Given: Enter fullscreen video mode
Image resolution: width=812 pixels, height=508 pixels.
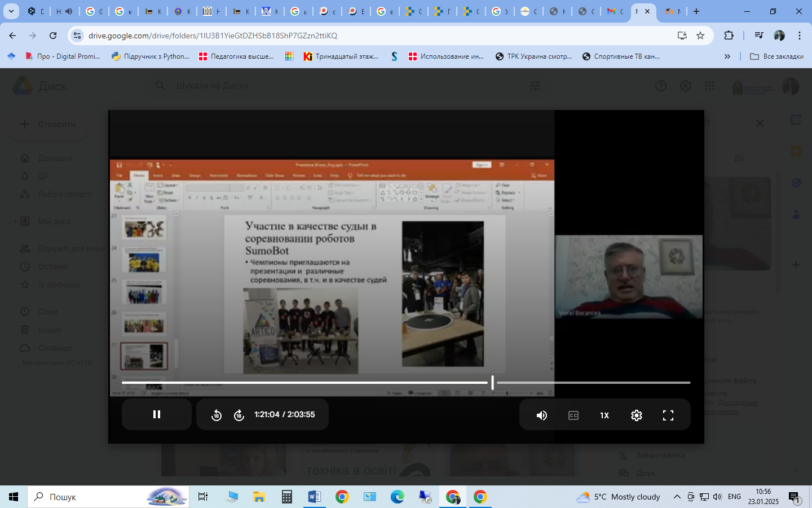Looking at the screenshot, I should [668, 415].
